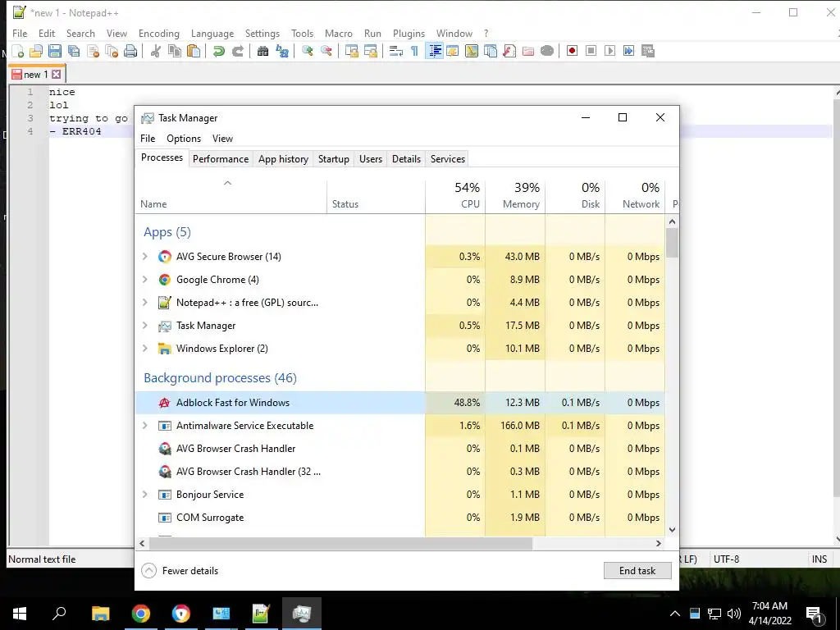The height and width of the screenshot is (630, 840).
Task: Open the Notepad++ Encoding menu
Action: coord(158,33)
